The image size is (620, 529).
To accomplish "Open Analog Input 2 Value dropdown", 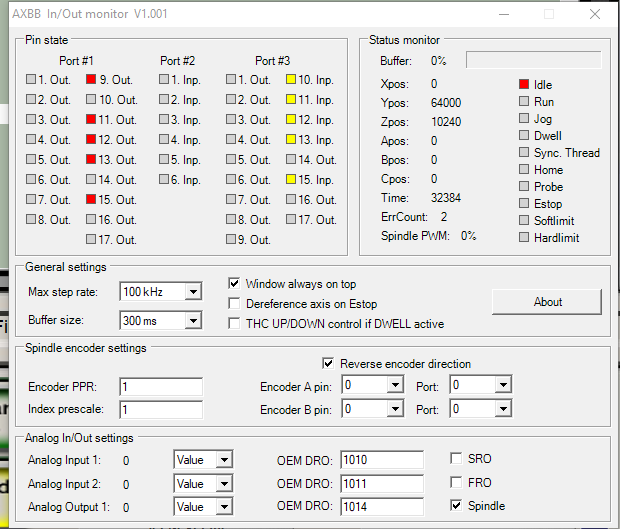I will point(224,484).
